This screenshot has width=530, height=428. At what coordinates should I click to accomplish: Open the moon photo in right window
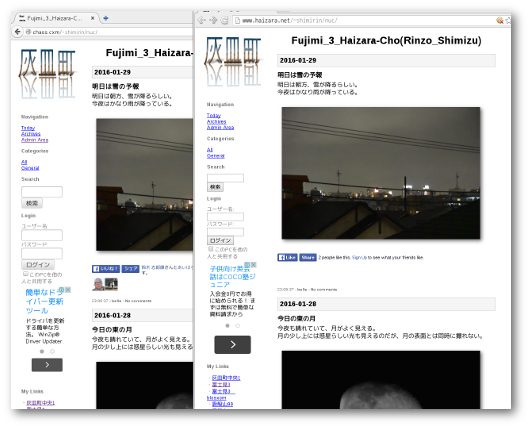point(381,380)
